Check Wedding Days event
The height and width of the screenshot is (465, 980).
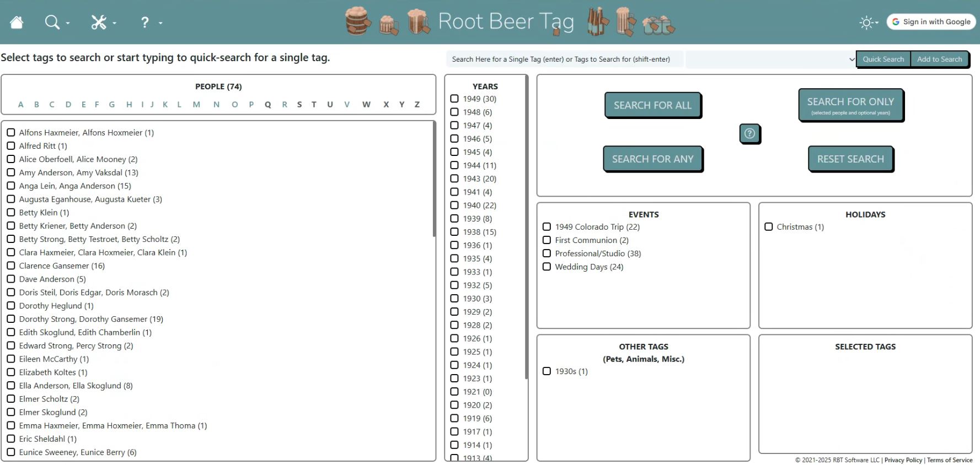click(x=547, y=267)
